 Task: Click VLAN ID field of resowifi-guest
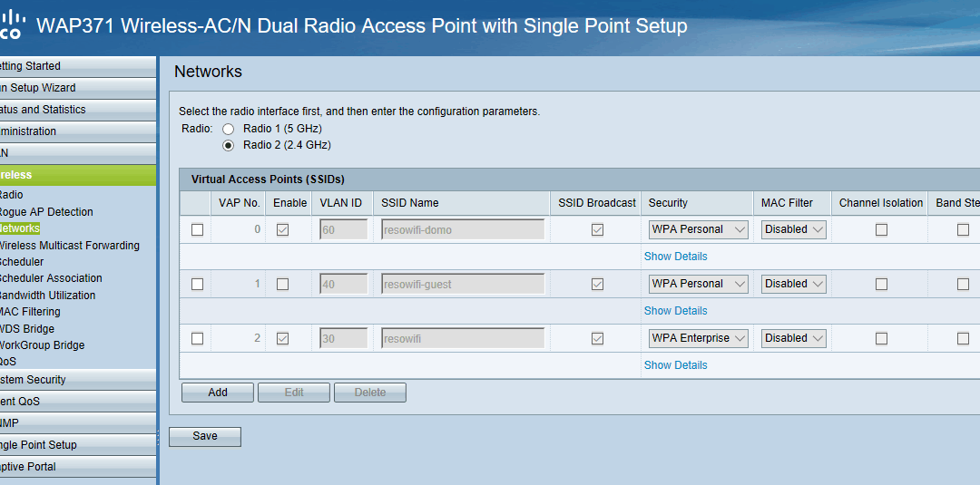(x=344, y=284)
